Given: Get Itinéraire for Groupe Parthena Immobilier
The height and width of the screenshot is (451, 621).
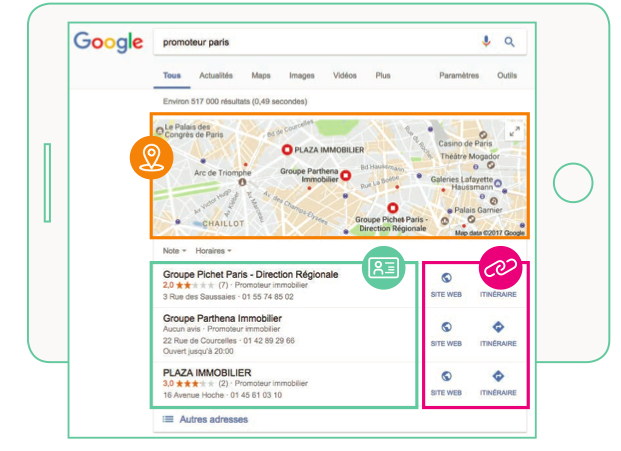Looking at the screenshot, I should [498, 332].
